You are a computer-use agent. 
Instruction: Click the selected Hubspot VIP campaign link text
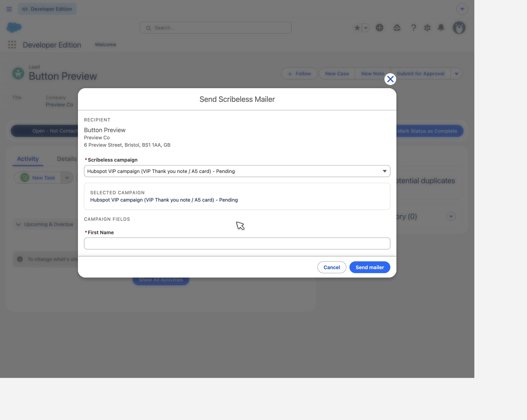click(x=164, y=200)
